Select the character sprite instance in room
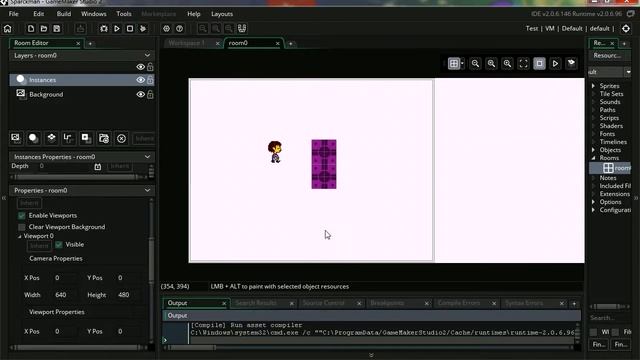This screenshot has width=640, height=360. click(x=275, y=152)
